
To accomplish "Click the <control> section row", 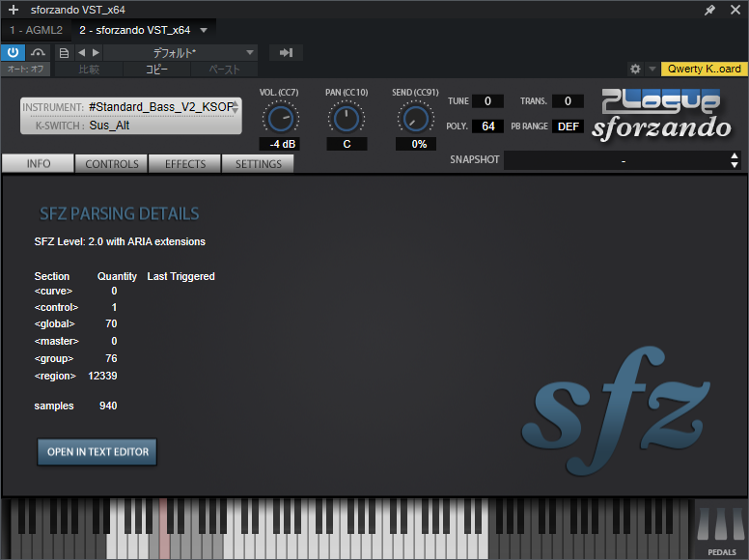I will (x=75, y=307).
